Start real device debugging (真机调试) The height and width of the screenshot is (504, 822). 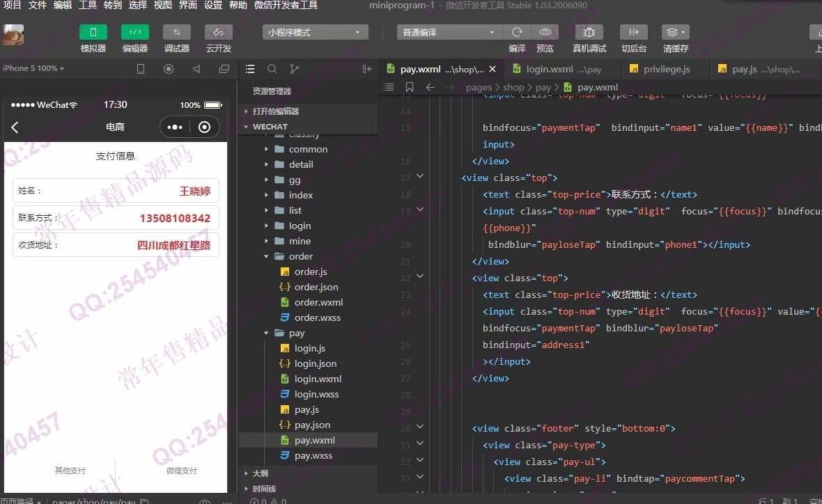pyautogui.click(x=589, y=33)
